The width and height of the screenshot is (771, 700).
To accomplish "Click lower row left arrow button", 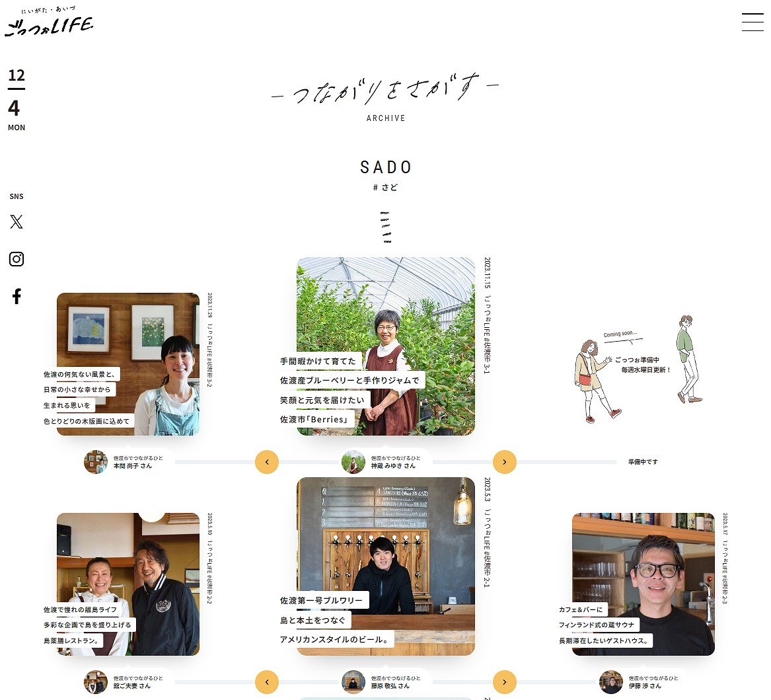I will 267,682.
